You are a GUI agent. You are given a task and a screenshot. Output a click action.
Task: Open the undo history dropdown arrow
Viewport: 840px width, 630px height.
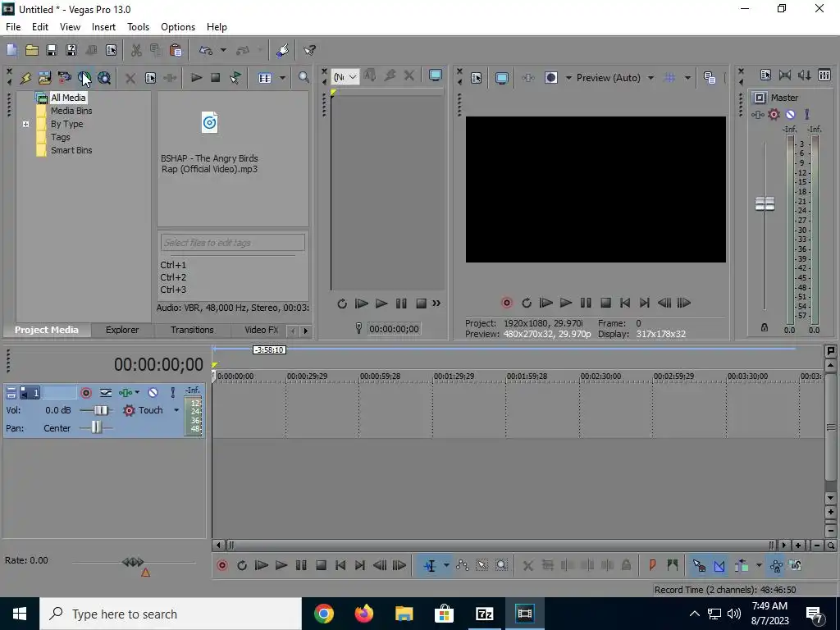223,50
